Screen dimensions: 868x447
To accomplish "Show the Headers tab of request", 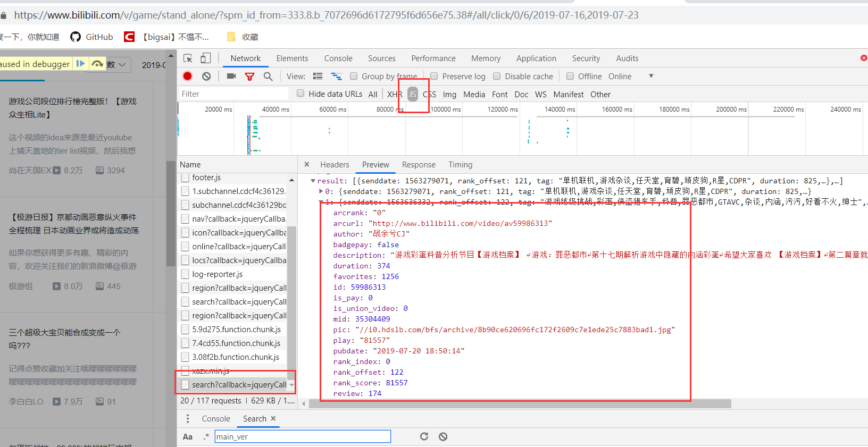I will click(335, 165).
